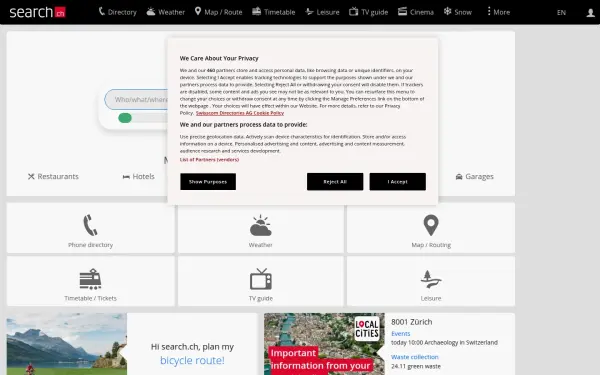Open the Waste collection link

[414, 357]
